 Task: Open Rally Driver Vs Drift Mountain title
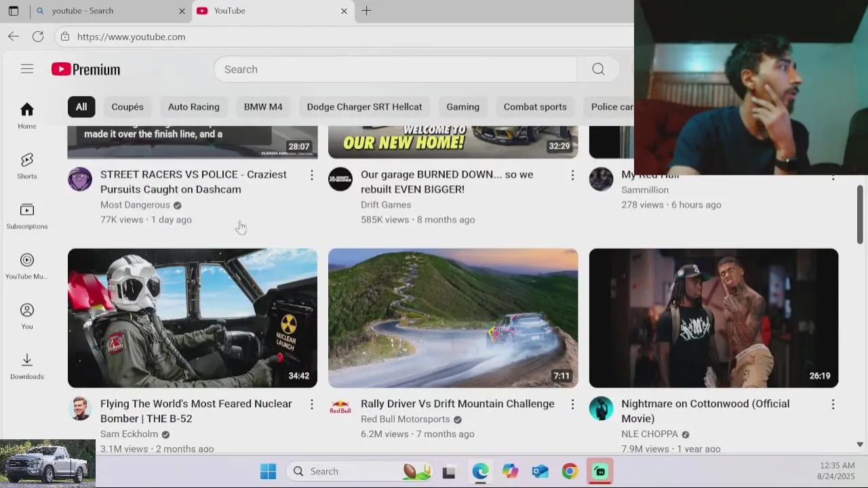click(x=458, y=403)
